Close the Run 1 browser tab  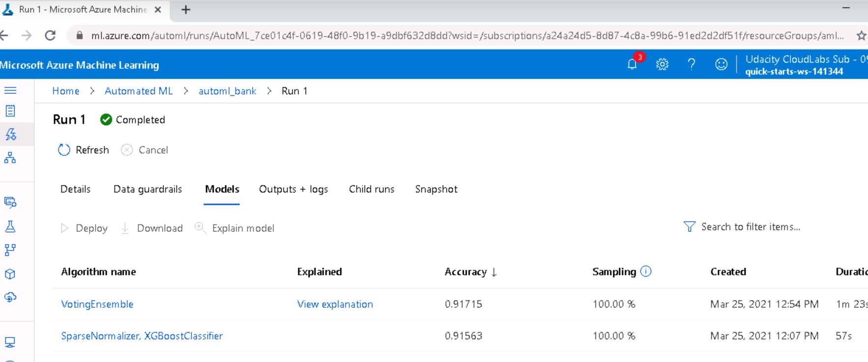pyautogui.click(x=158, y=10)
